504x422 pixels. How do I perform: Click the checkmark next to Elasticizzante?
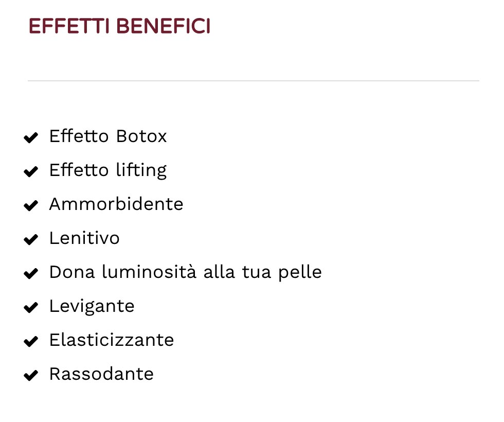tap(31, 341)
